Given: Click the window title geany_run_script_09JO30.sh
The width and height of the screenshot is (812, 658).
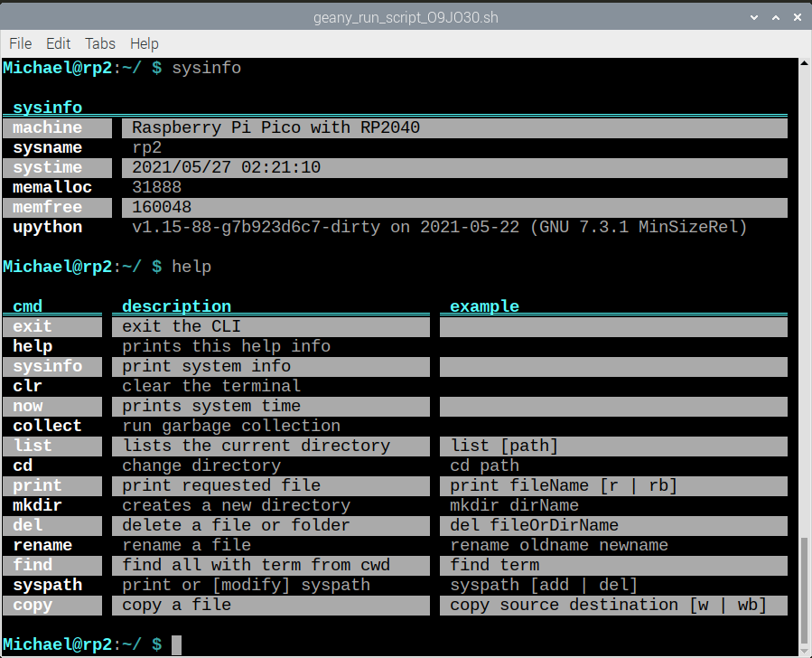Looking at the screenshot, I should (x=406, y=17).
